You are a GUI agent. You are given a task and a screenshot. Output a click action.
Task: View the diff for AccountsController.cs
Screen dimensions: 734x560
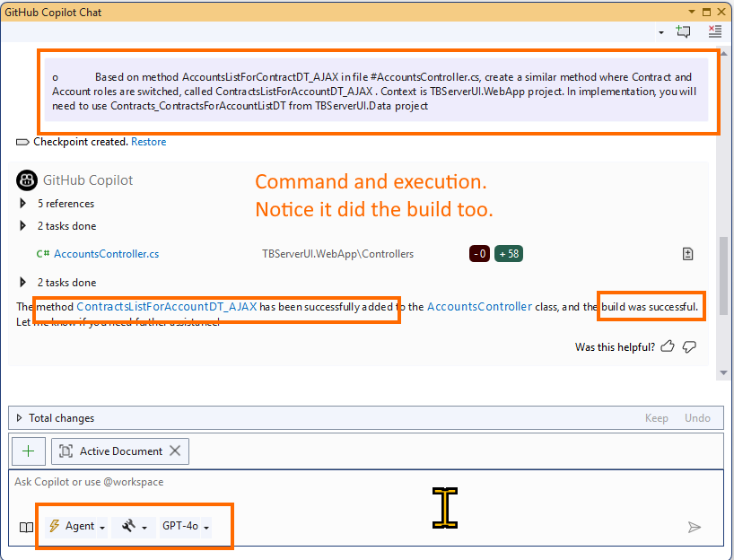[x=687, y=254]
